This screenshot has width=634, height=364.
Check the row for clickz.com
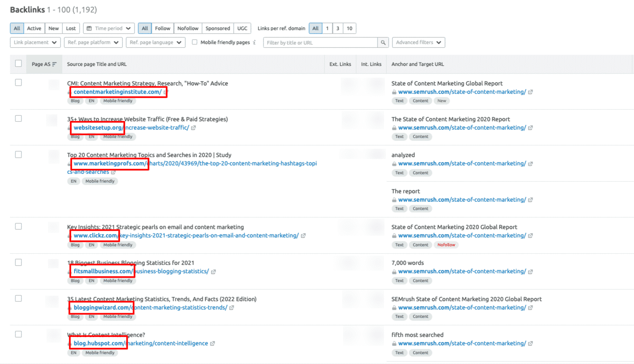coord(18,226)
